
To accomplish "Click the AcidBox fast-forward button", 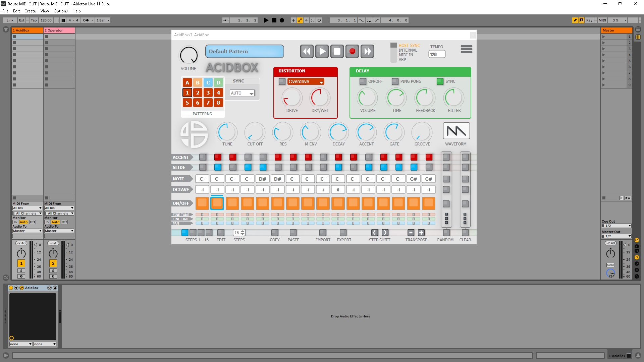I will coord(368,51).
